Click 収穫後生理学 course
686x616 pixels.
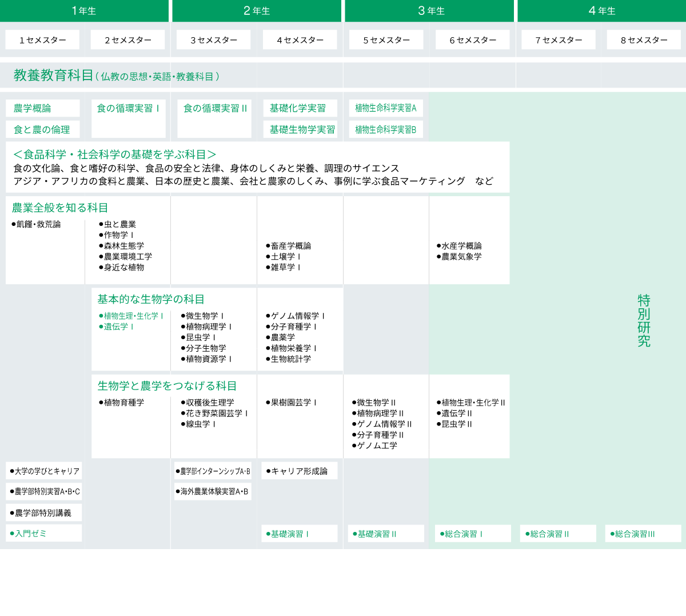point(208,403)
